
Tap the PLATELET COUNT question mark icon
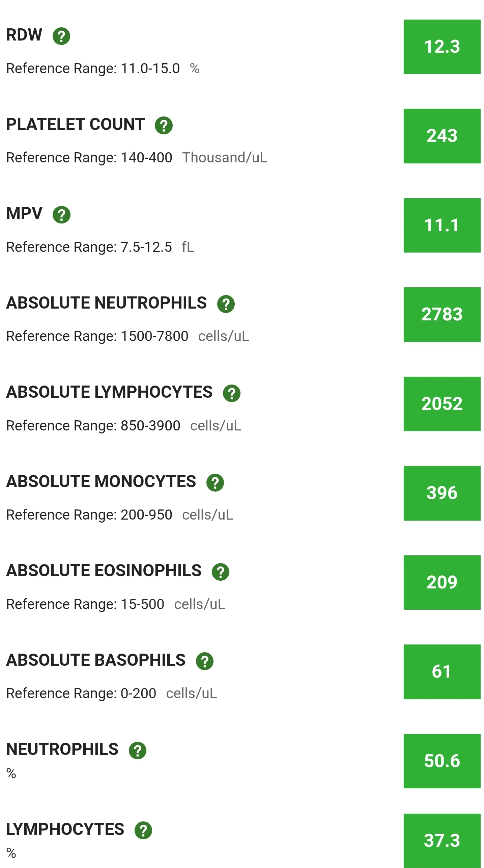(x=164, y=126)
